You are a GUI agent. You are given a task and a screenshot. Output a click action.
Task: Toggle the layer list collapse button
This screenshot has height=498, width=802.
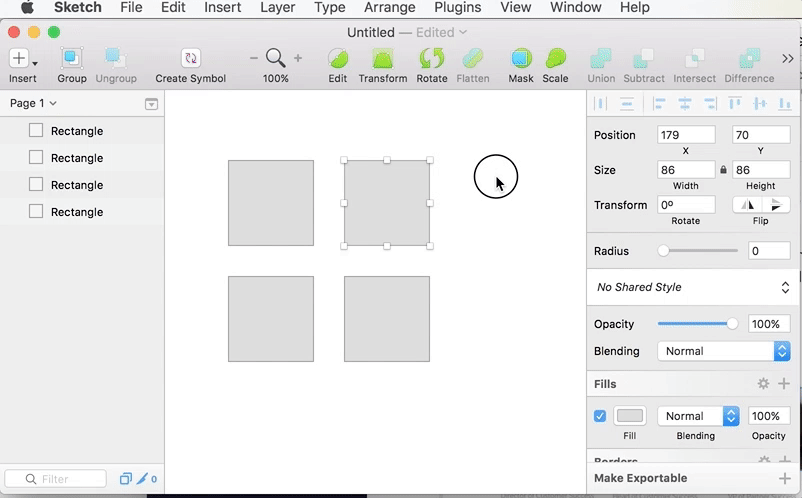[x=151, y=104]
